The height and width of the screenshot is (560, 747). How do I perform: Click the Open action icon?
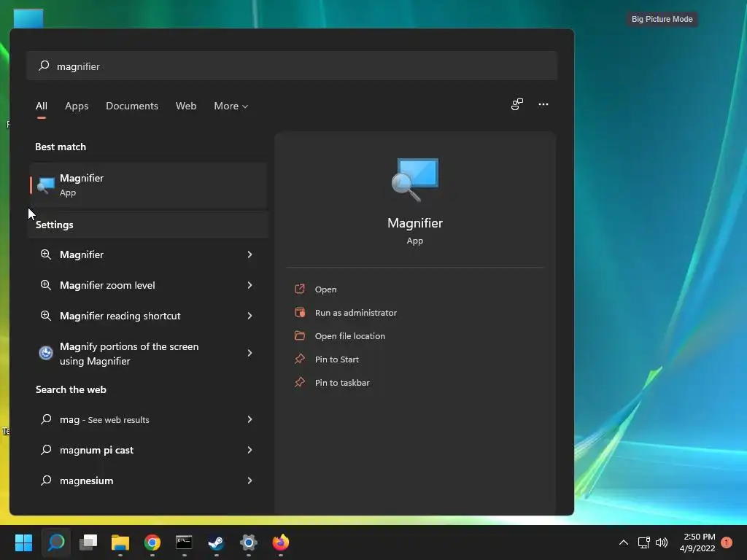pyautogui.click(x=300, y=289)
